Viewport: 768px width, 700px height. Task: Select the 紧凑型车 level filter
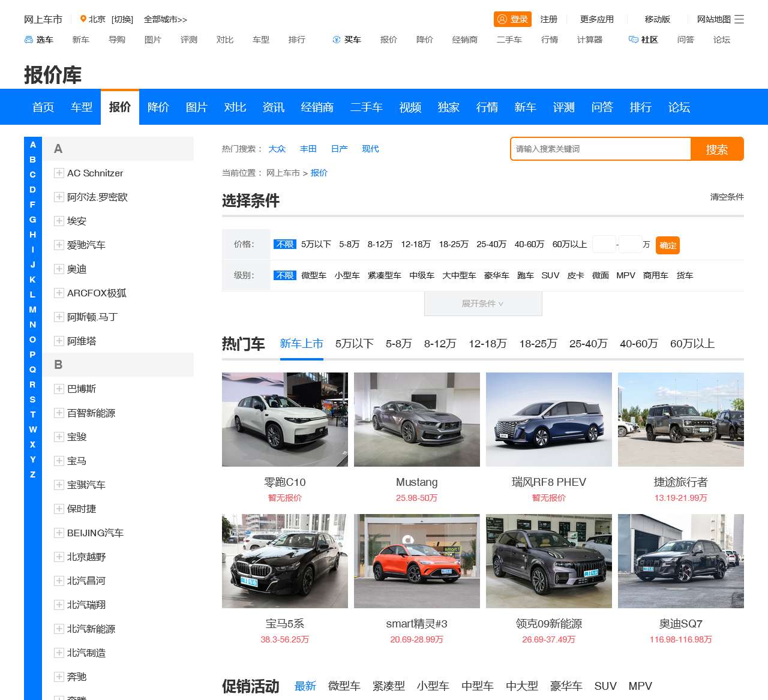click(x=385, y=275)
